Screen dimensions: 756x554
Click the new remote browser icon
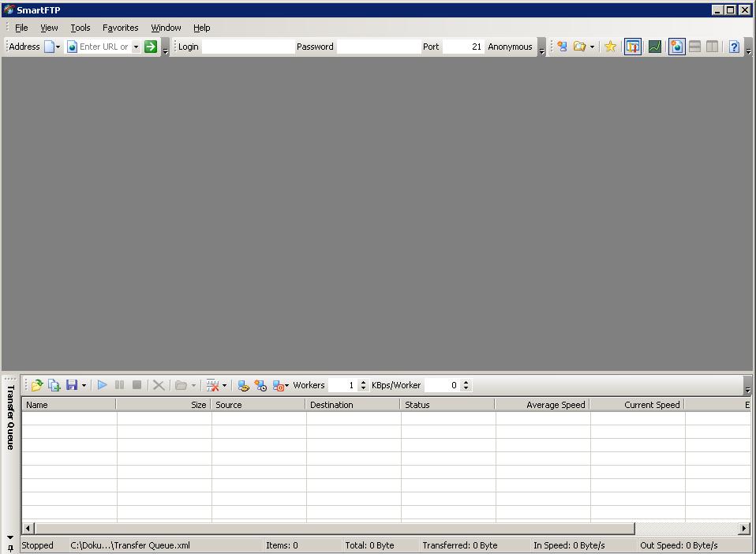pos(561,47)
